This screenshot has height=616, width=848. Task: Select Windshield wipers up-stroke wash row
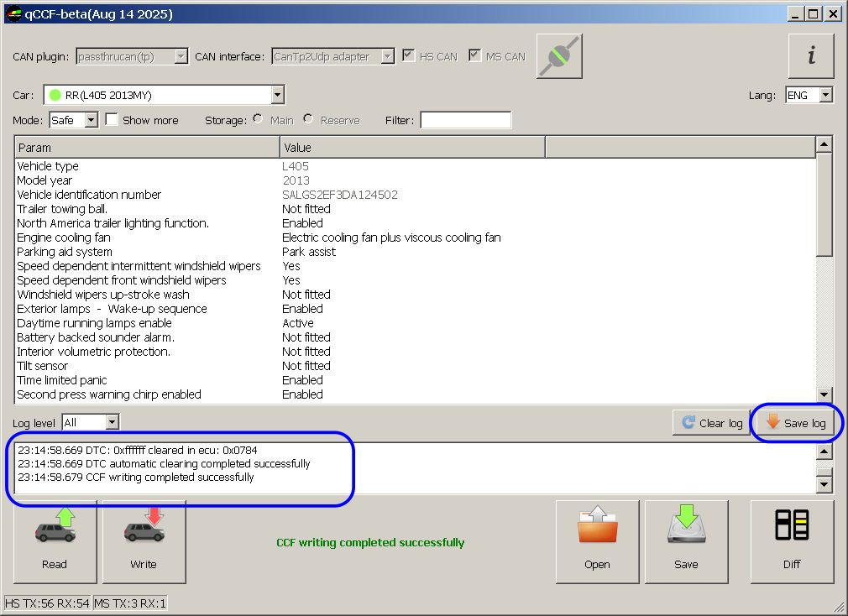tap(416, 295)
